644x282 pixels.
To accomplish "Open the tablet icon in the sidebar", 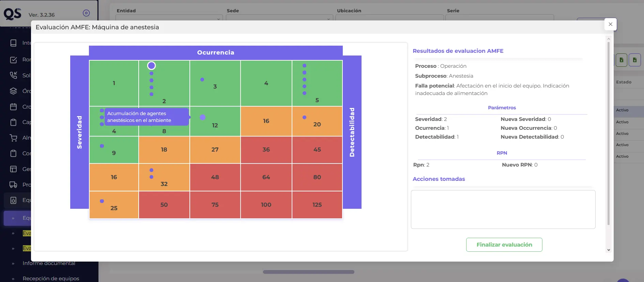I will click(13, 43).
